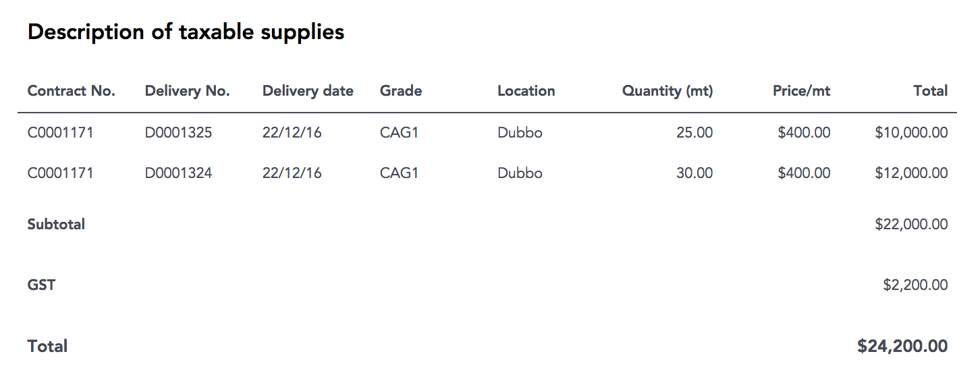Viewport: 980px width, 383px height.
Task: Select the Total column header
Action: (x=931, y=91)
